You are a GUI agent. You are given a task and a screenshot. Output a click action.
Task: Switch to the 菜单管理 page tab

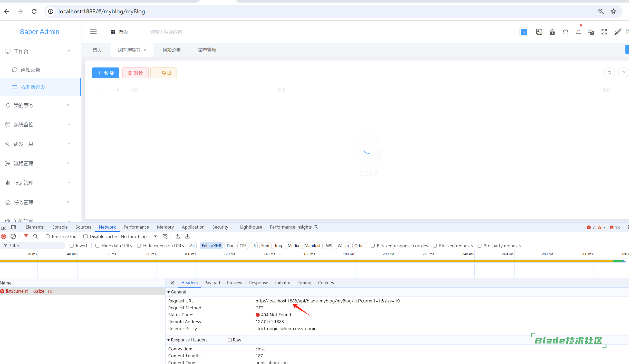coord(207,50)
